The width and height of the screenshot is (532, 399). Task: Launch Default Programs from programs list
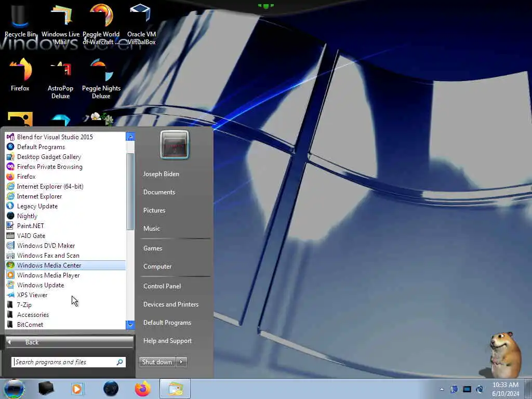coord(65,147)
